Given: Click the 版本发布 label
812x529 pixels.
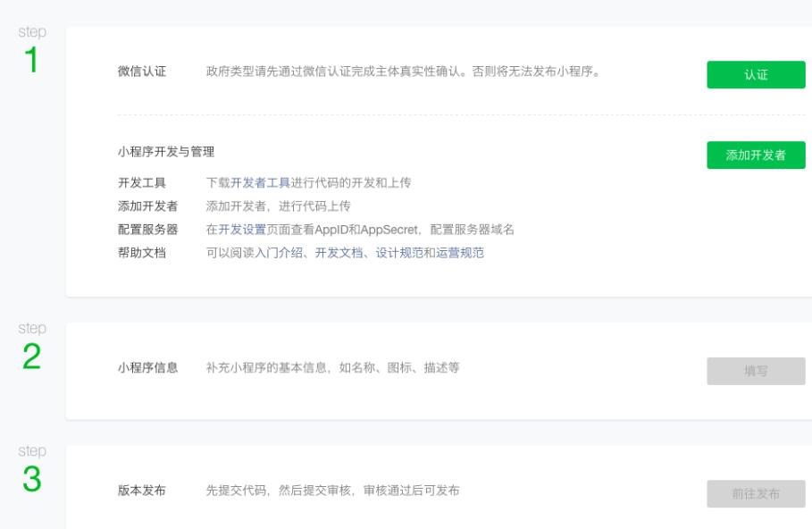Looking at the screenshot, I should pyautogui.click(x=142, y=491).
